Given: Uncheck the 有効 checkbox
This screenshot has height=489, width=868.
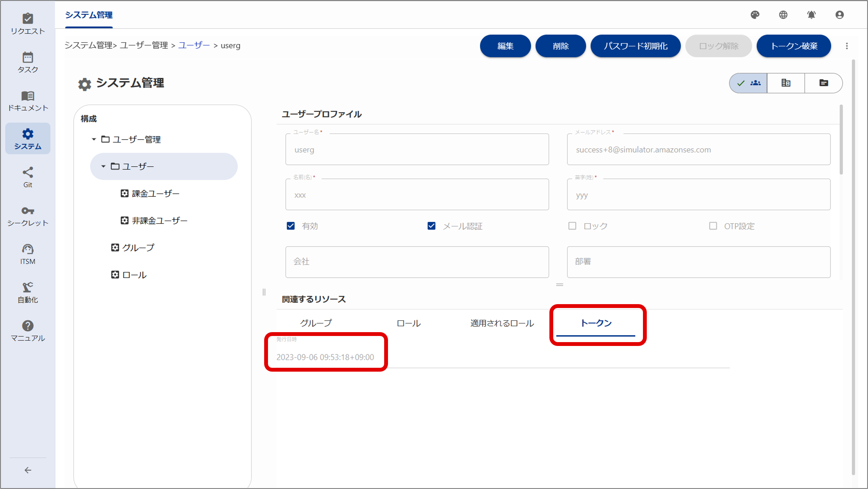Looking at the screenshot, I should [x=290, y=226].
